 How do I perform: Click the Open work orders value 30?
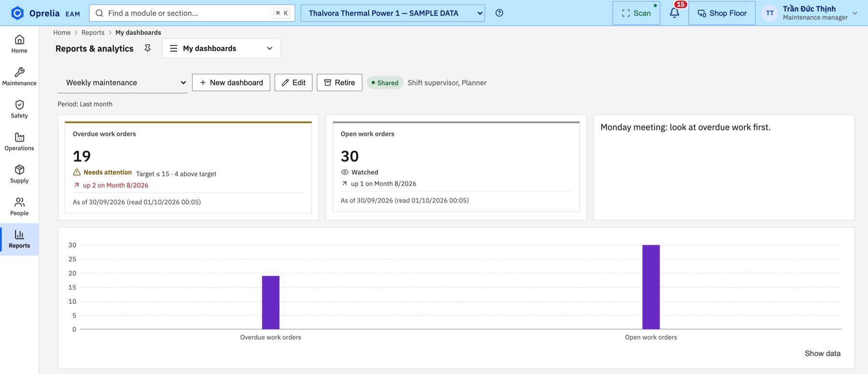click(x=350, y=156)
